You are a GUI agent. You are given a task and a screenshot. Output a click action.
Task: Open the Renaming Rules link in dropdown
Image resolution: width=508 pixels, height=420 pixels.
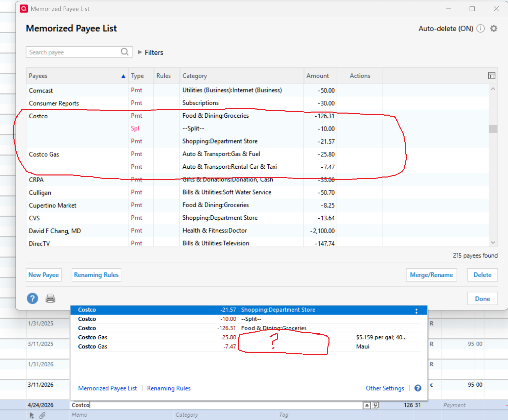pyautogui.click(x=169, y=388)
